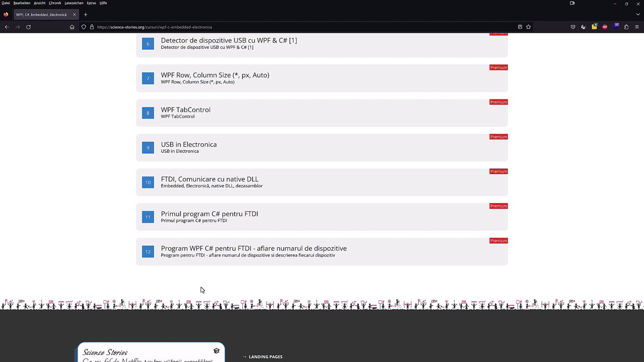Open the Datei menu
The height and width of the screenshot is (362, 644).
[x=6, y=3]
